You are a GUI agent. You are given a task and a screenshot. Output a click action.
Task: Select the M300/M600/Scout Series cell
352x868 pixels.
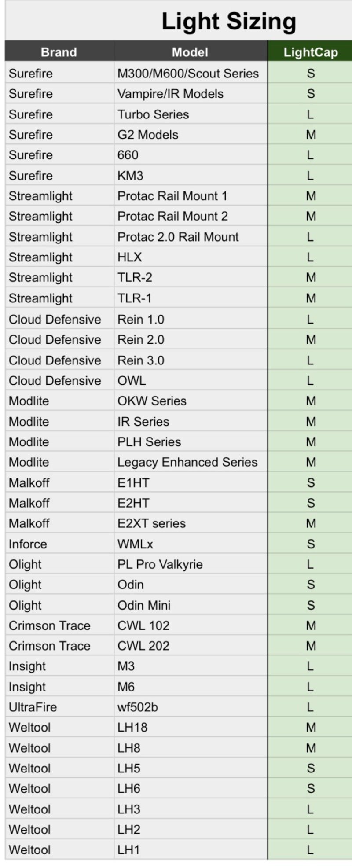188,74
